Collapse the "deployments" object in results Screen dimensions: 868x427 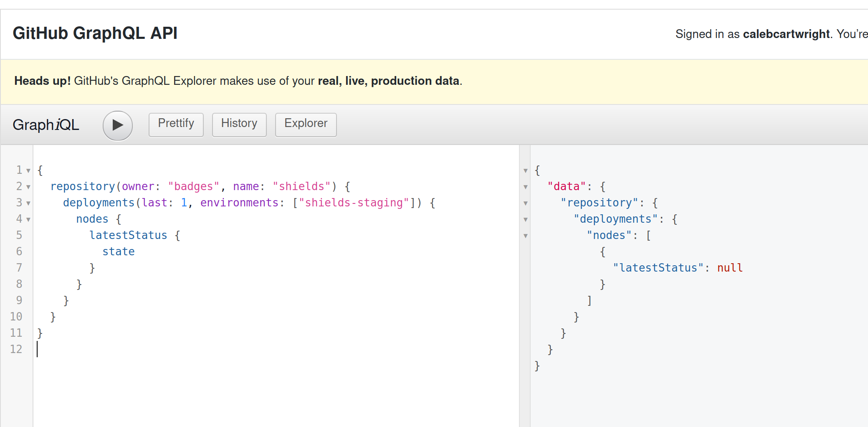point(526,219)
